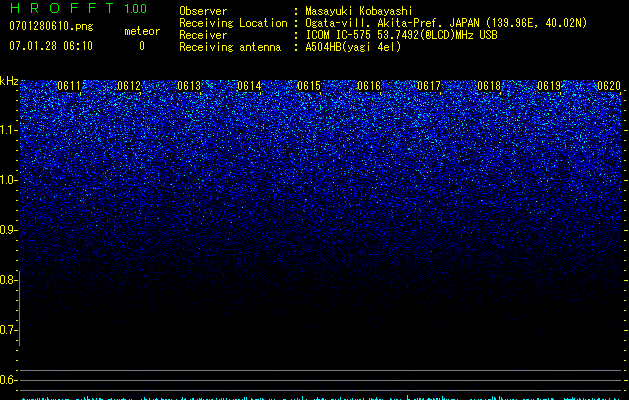Click the 1.0 kHz frequency label
This screenshot has width=629, height=400.
[8, 180]
